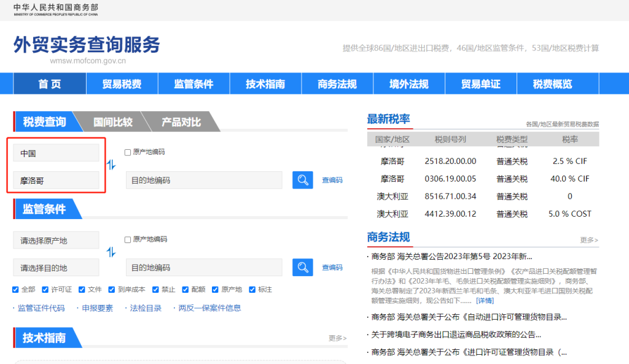The image size is (629, 364).
Task: Click the search icon in 税费查询 section
Action: 302,180
